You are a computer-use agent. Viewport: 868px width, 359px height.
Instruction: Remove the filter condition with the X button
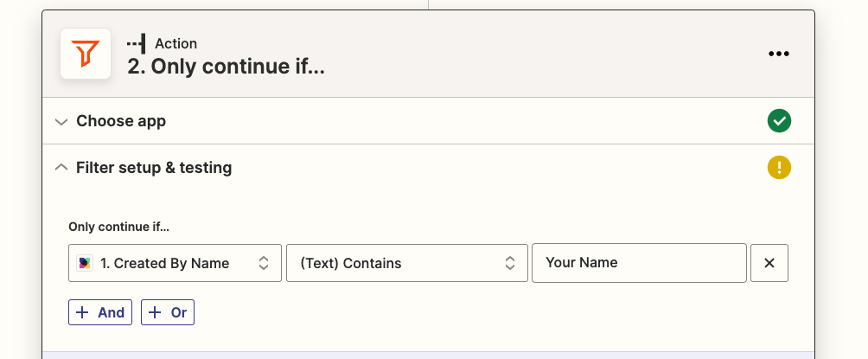point(769,263)
